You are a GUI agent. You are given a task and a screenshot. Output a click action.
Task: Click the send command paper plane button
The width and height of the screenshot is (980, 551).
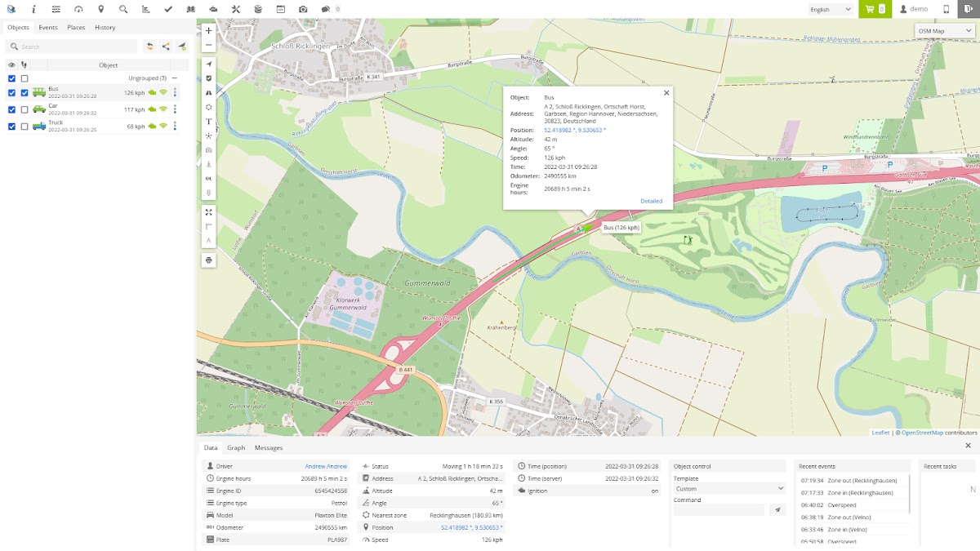click(777, 509)
